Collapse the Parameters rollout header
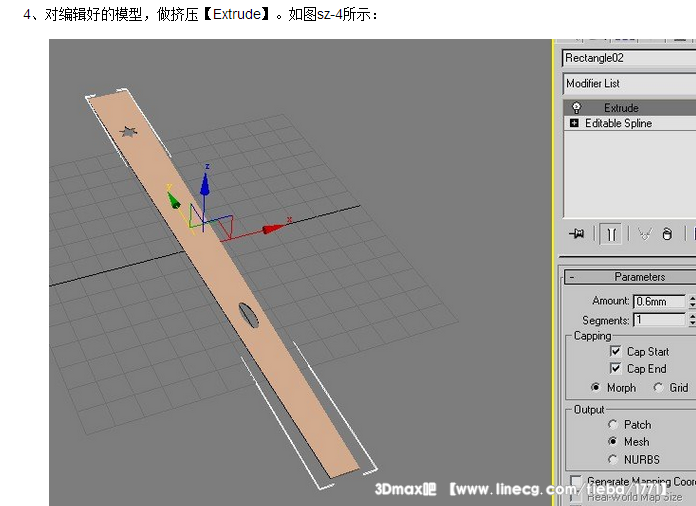This screenshot has height=506, width=696. point(630,277)
